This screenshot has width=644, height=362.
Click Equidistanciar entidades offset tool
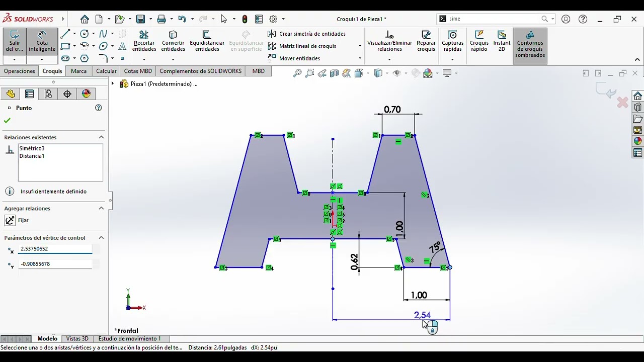pyautogui.click(x=207, y=41)
